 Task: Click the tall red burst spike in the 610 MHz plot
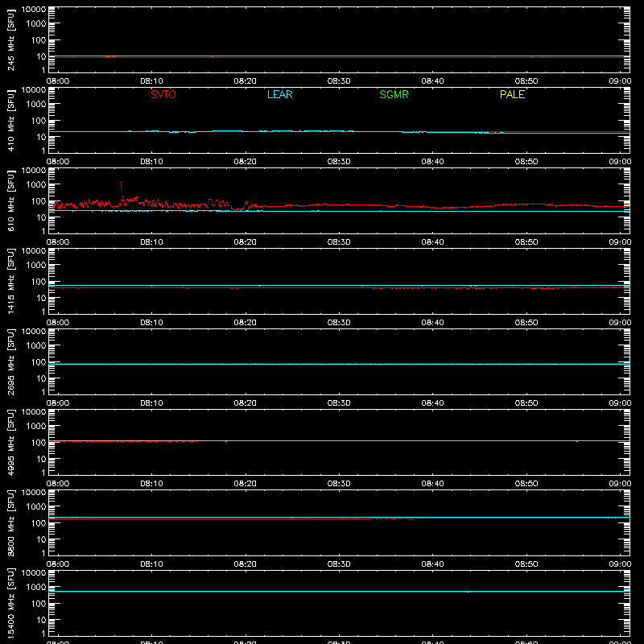(122, 192)
